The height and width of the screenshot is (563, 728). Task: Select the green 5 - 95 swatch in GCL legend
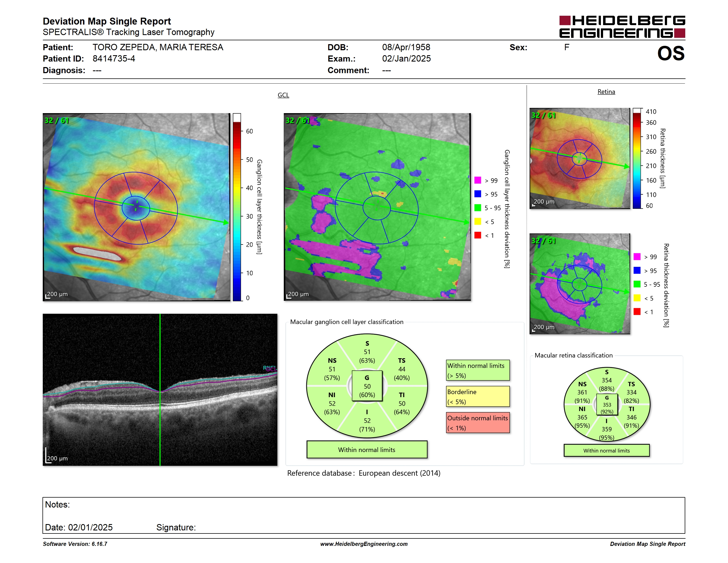click(478, 208)
